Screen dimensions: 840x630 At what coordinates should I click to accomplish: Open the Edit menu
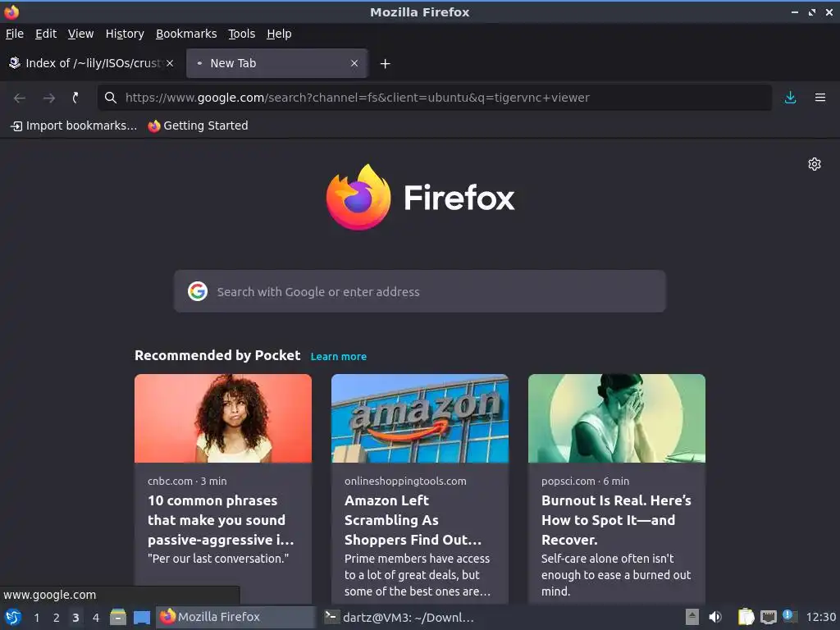(46, 34)
